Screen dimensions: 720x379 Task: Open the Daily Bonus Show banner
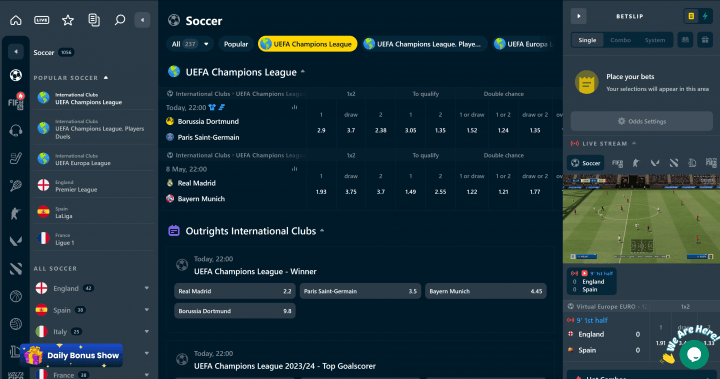(x=72, y=355)
